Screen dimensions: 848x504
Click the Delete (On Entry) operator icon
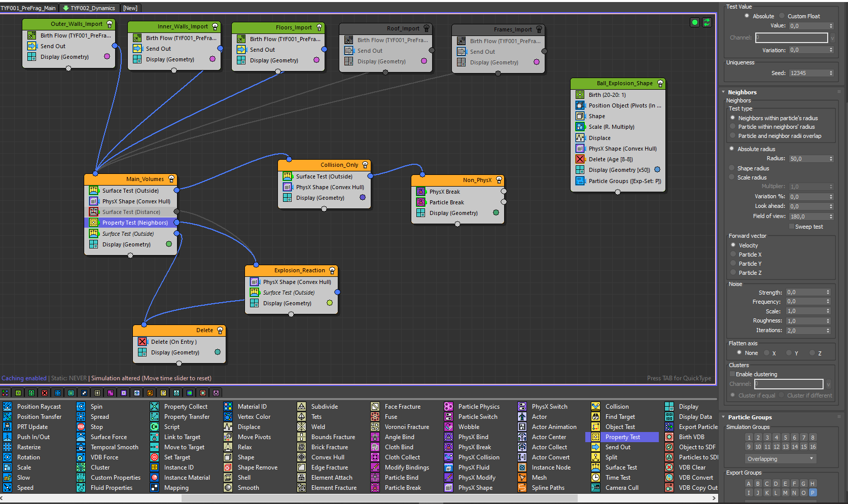[143, 342]
